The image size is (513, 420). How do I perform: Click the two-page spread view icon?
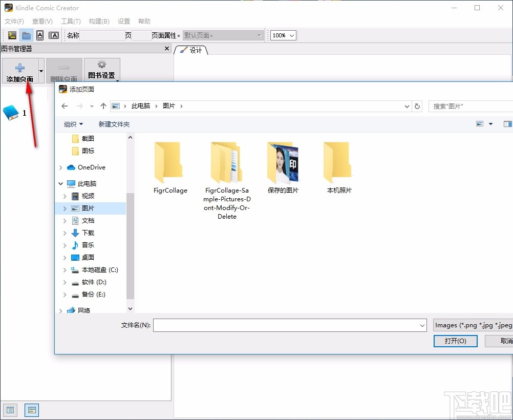coord(54,35)
